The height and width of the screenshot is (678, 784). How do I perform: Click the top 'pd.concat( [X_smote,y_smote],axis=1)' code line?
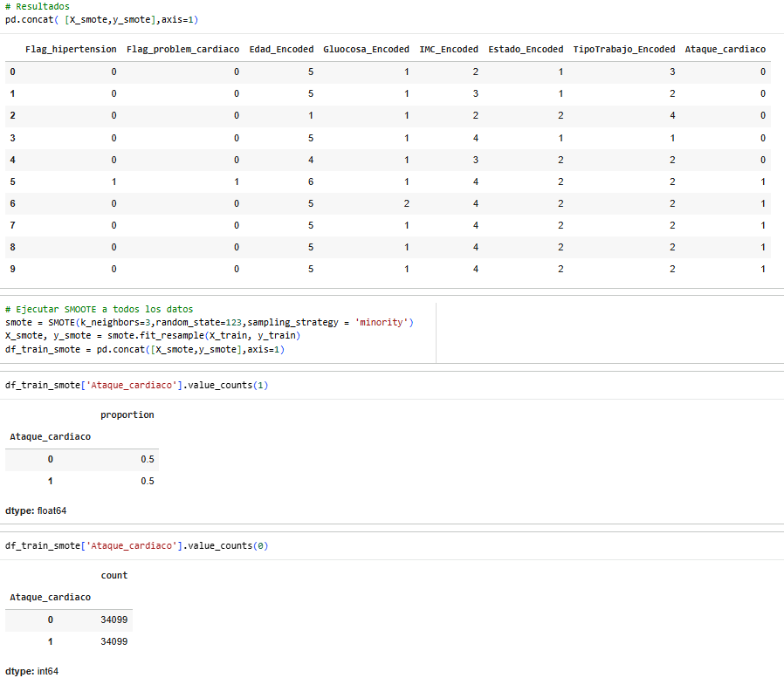(101, 19)
